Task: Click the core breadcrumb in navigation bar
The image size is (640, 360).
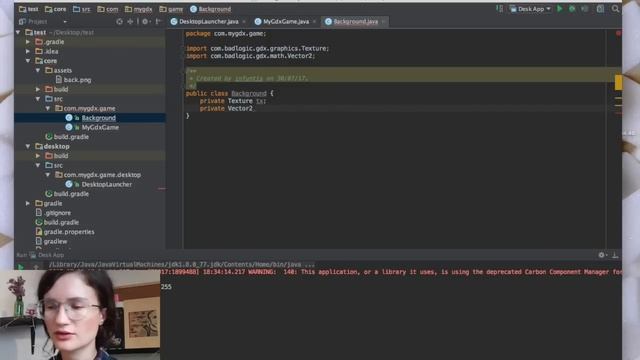Action: click(55, 9)
